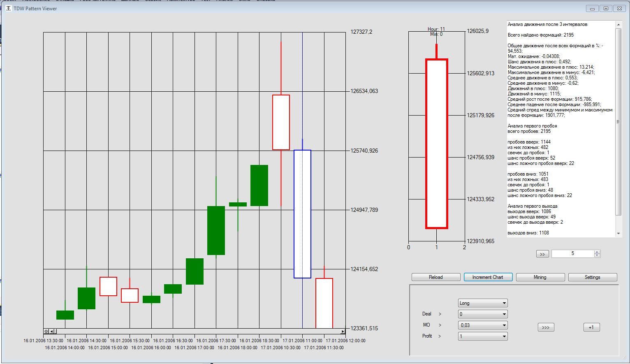
Task: Click the Reload button
Action: pos(436,277)
